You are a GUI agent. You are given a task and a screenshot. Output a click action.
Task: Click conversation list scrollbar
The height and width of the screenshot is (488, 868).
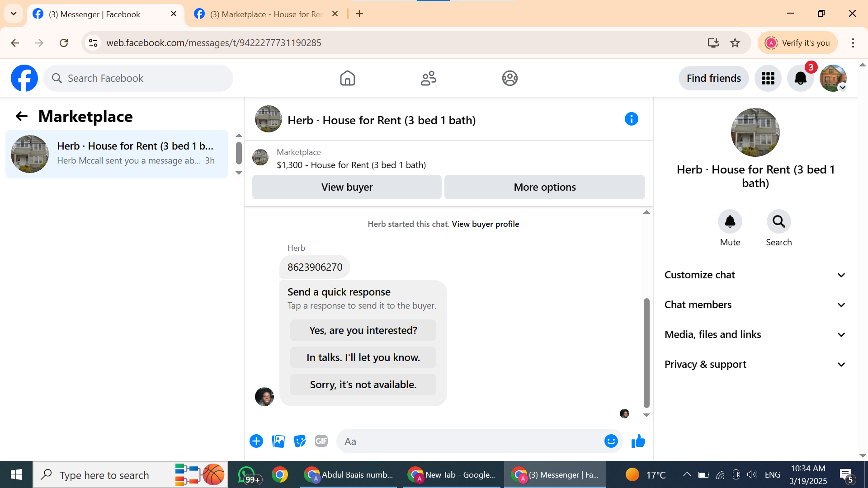[239, 153]
